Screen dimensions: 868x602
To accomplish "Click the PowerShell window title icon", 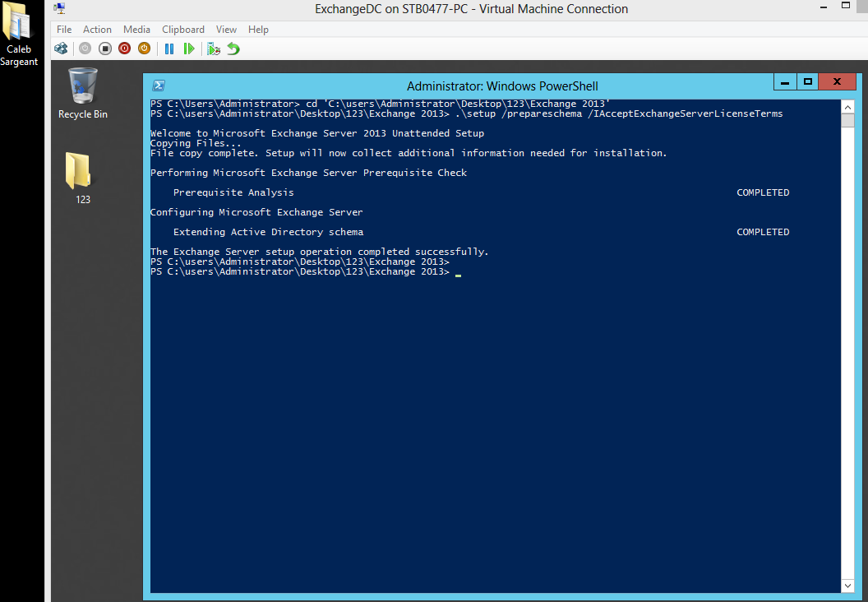I will click(159, 86).
